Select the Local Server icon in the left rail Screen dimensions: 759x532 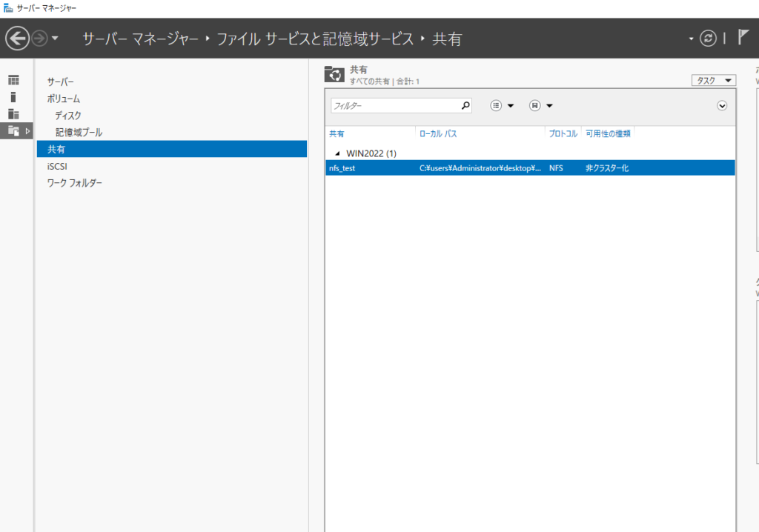(13, 96)
